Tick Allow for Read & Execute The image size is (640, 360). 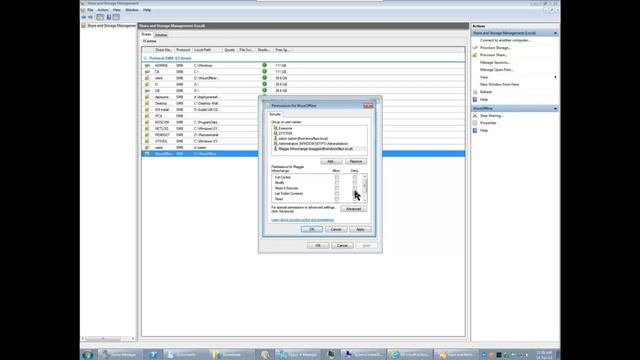pos(337,188)
